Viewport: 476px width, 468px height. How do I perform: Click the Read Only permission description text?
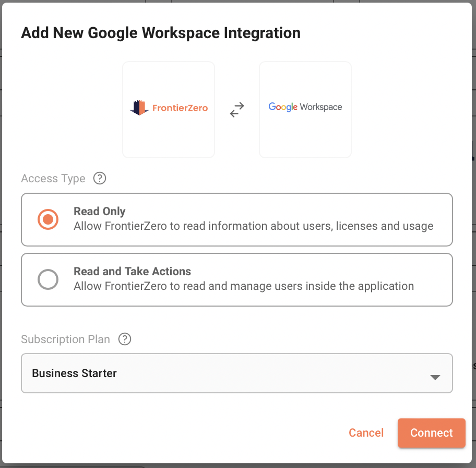click(x=253, y=227)
